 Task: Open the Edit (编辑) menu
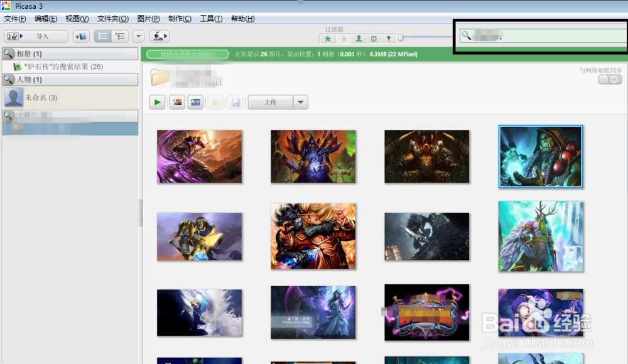(x=46, y=19)
